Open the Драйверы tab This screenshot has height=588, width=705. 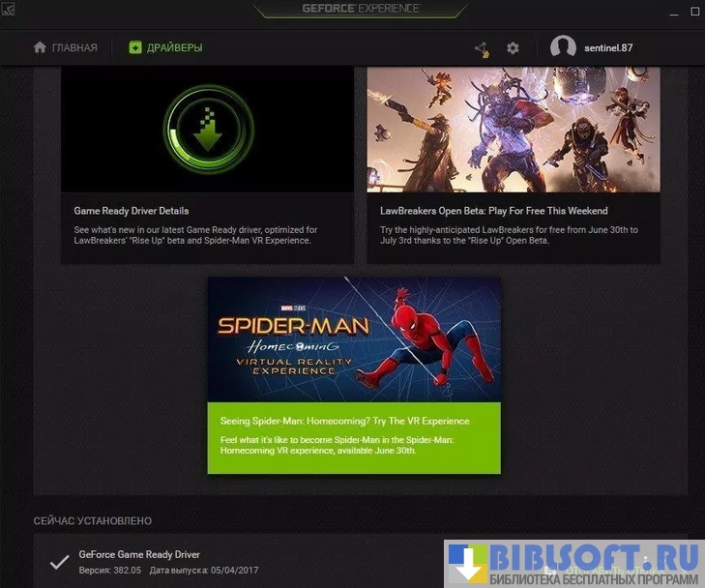point(174,47)
